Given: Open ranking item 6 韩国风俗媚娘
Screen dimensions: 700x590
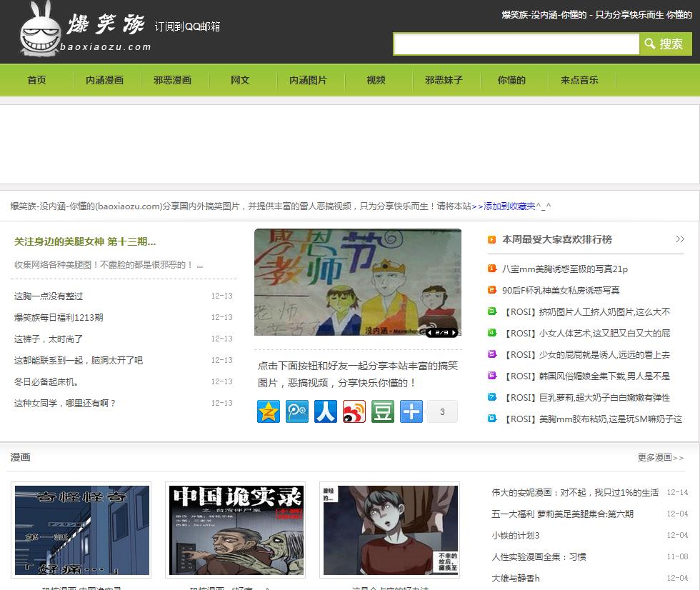Looking at the screenshot, I should click(586, 376).
